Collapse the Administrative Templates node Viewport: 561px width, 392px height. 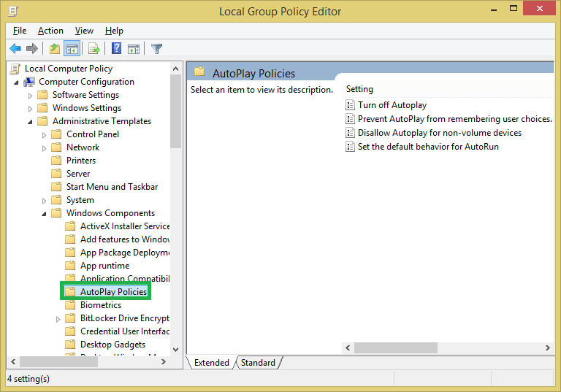[x=30, y=122]
